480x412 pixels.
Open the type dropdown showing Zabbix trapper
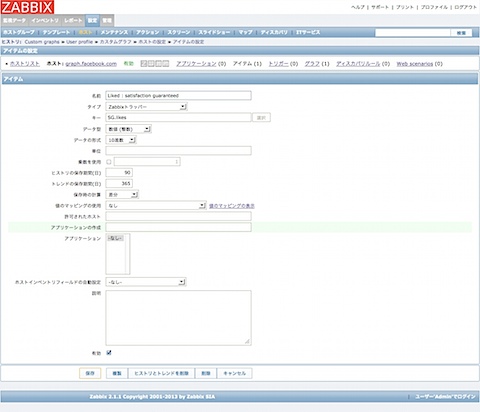pos(146,107)
